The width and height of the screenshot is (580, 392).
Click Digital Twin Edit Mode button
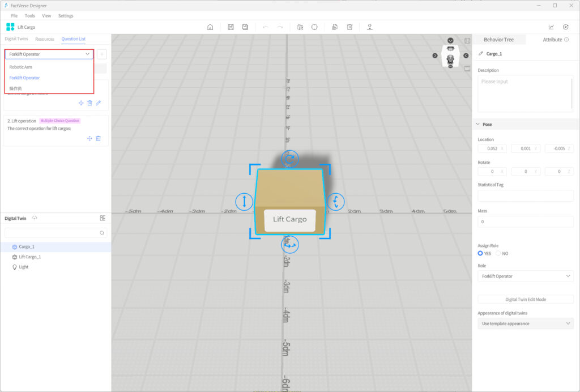click(x=525, y=299)
